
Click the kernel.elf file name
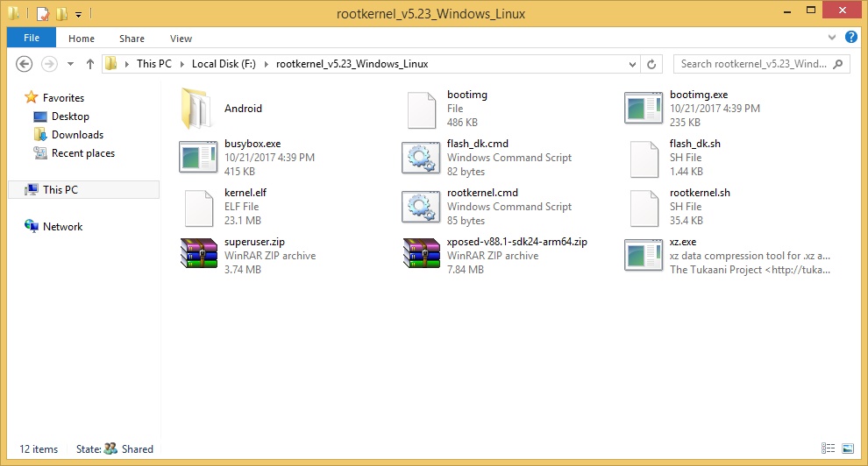(245, 193)
